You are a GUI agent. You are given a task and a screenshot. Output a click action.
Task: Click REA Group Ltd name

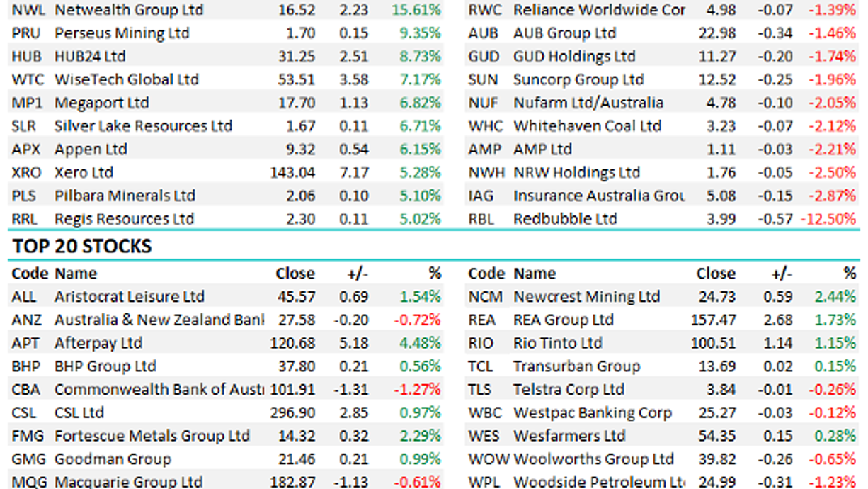pyautogui.click(x=563, y=320)
